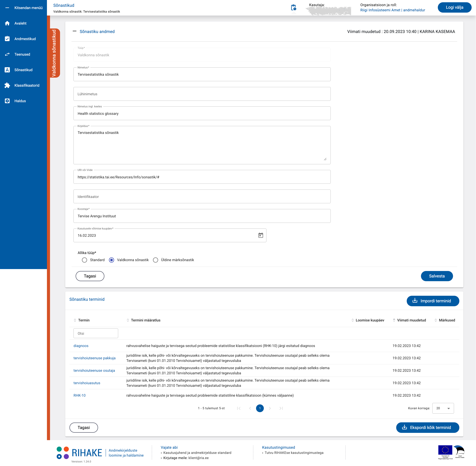Choose Üldine märksõnastik radio option

(x=156, y=260)
